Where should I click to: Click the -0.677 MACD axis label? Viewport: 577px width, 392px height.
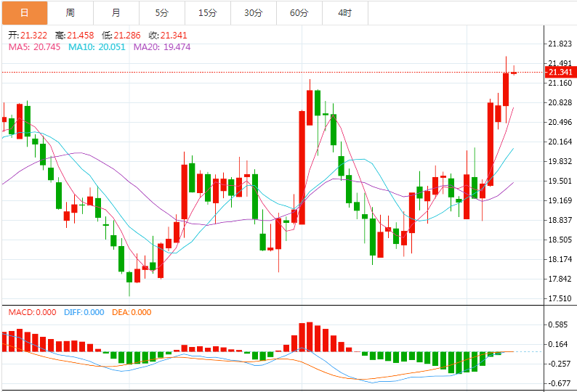(x=558, y=383)
